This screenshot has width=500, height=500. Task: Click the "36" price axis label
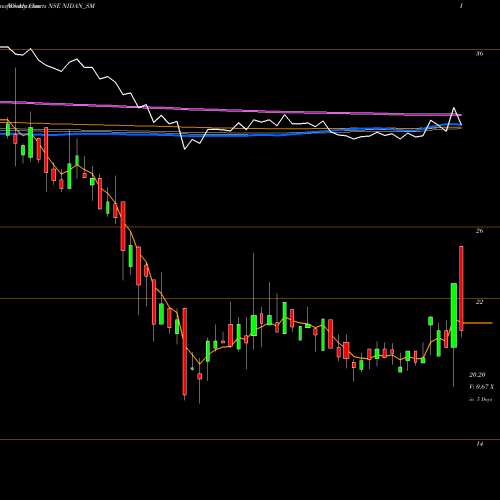coord(479,53)
